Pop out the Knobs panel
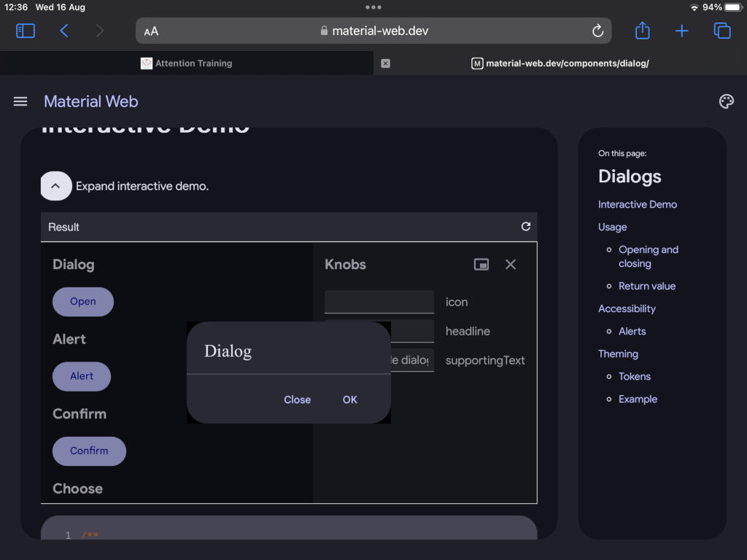This screenshot has height=560, width=747. pyautogui.click(x=481, y=264)
